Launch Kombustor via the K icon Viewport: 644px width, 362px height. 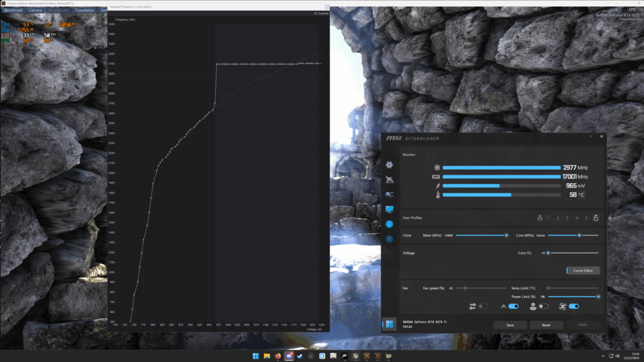coord(389,239)
